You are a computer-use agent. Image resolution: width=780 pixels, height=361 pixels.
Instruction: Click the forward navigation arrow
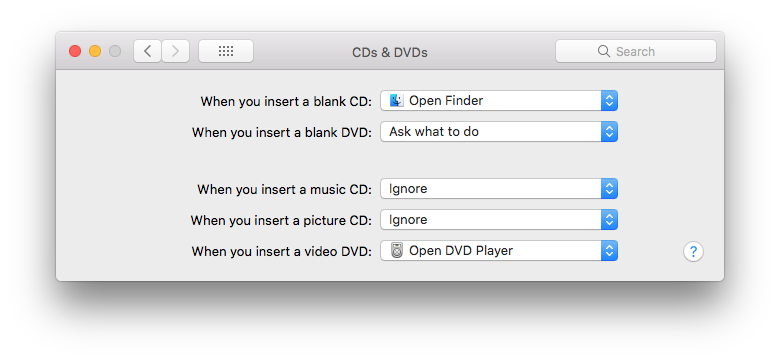175,51
